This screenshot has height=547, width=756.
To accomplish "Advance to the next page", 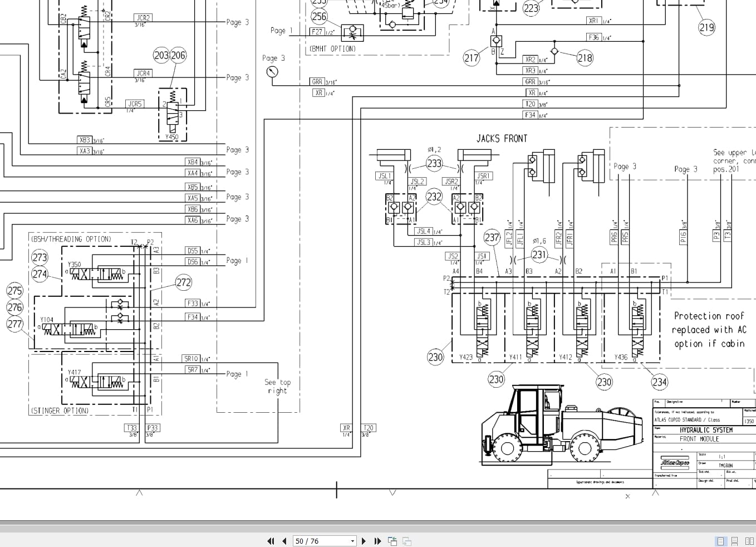I will [364, 541].
